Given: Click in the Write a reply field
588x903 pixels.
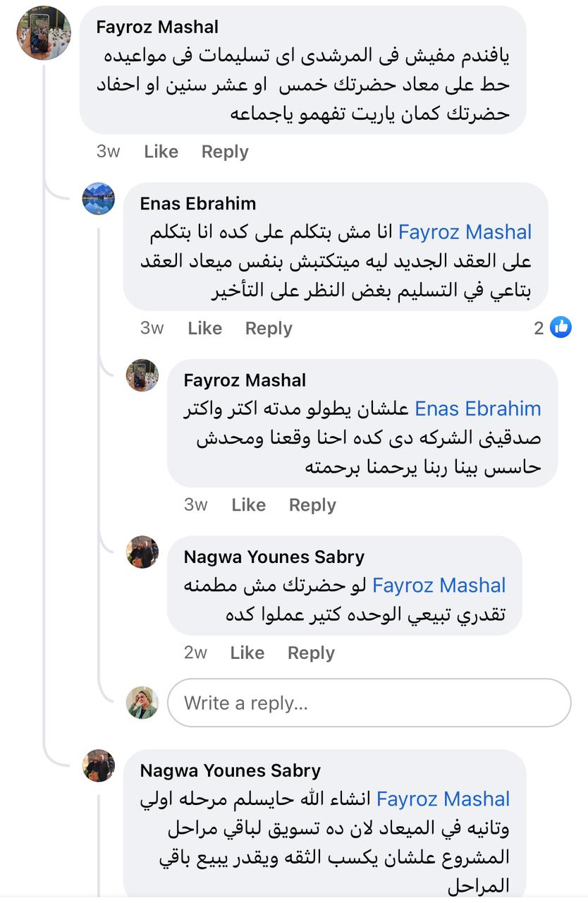Looking at the screenshot, I should pos(369,703).
